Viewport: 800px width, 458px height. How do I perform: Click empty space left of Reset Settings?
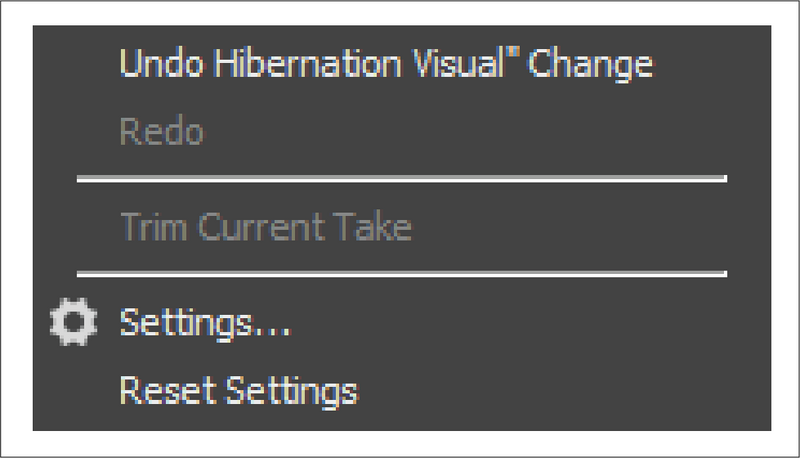73,388
